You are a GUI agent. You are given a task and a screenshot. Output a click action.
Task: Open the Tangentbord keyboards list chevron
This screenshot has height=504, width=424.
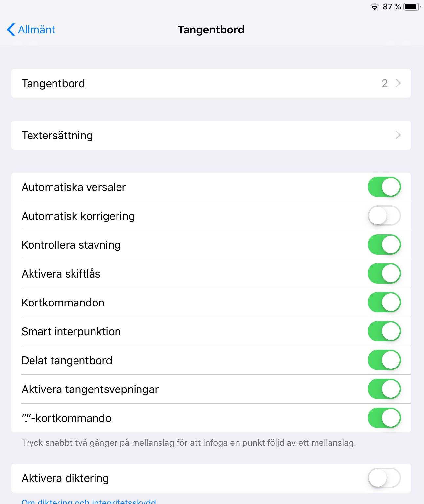398,83
